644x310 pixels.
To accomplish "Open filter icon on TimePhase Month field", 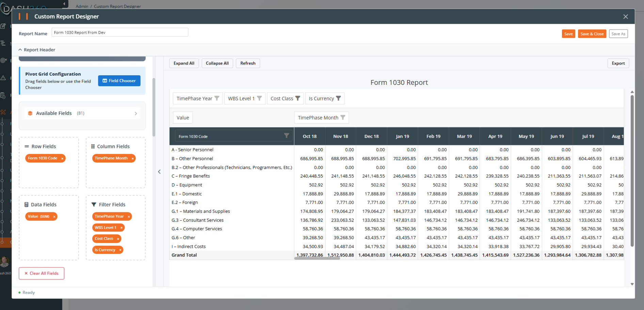I will pyautogui.click(x=343, y=118).
